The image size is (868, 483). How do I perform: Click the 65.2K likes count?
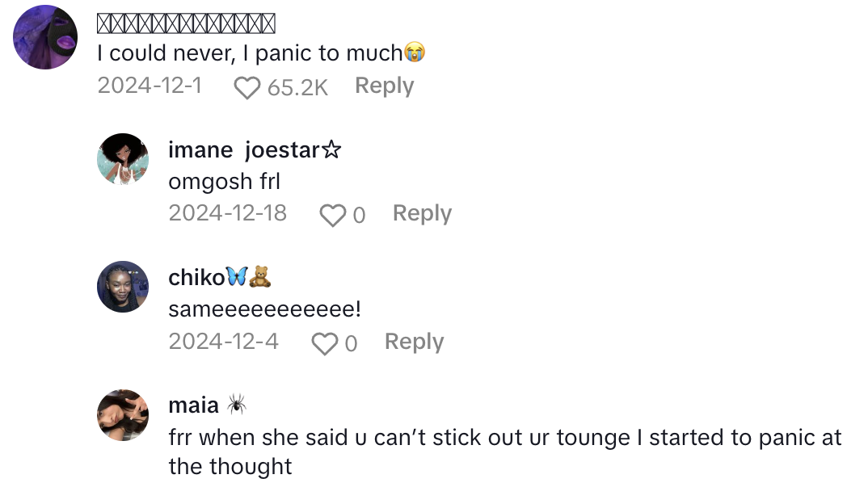(x=297, y=87)
